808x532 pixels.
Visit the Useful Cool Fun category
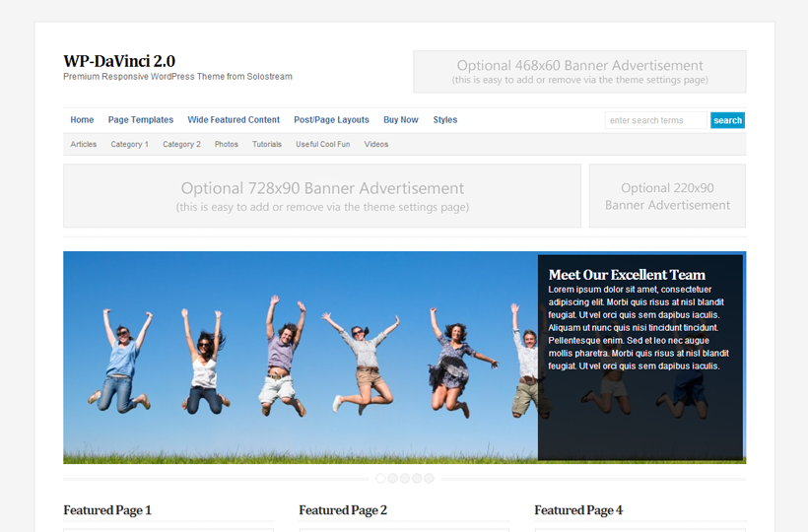(x=322, y=144)
